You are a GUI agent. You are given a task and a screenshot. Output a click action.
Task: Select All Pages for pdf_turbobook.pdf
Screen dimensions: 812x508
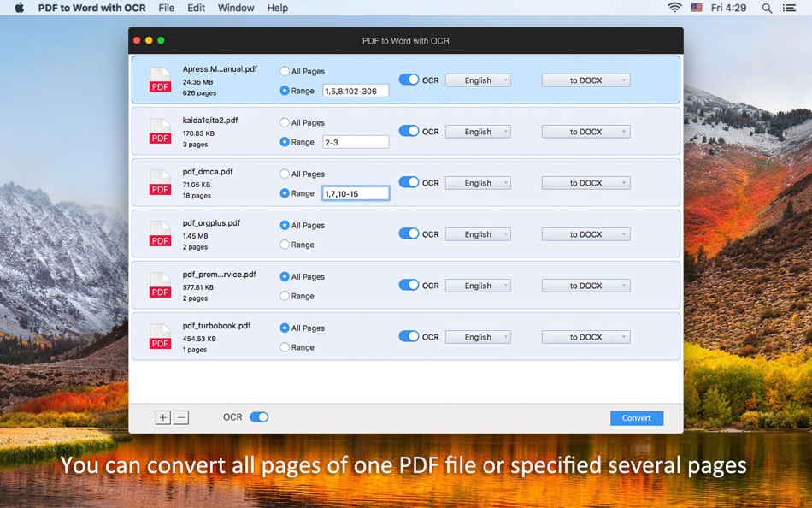coord(285,328)
